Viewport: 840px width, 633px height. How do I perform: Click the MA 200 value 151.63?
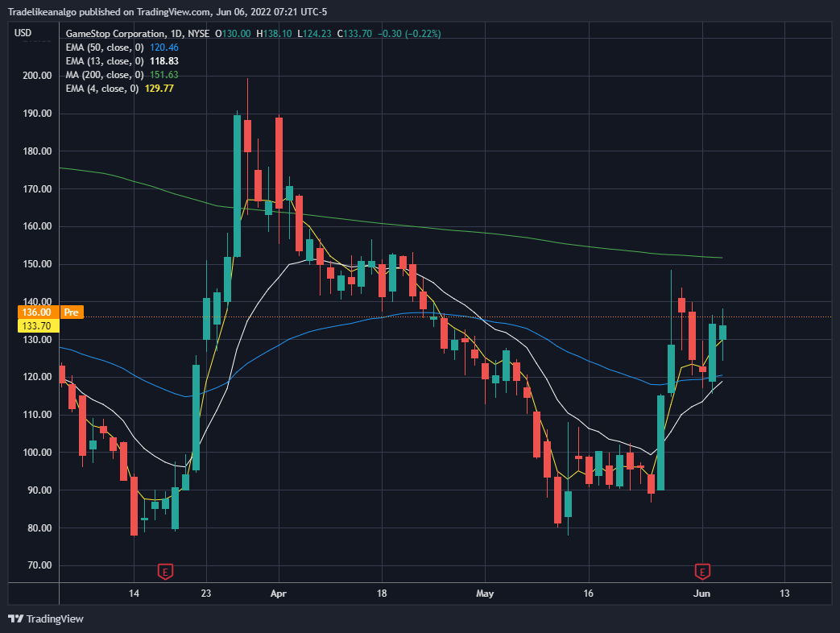164,75
